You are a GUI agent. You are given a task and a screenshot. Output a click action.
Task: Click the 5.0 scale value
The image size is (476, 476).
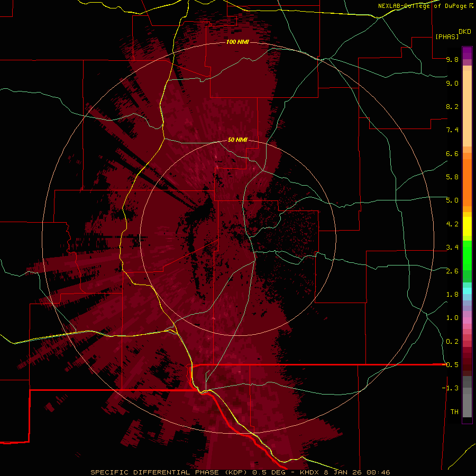pyautogui.click(x=452, y=200)
